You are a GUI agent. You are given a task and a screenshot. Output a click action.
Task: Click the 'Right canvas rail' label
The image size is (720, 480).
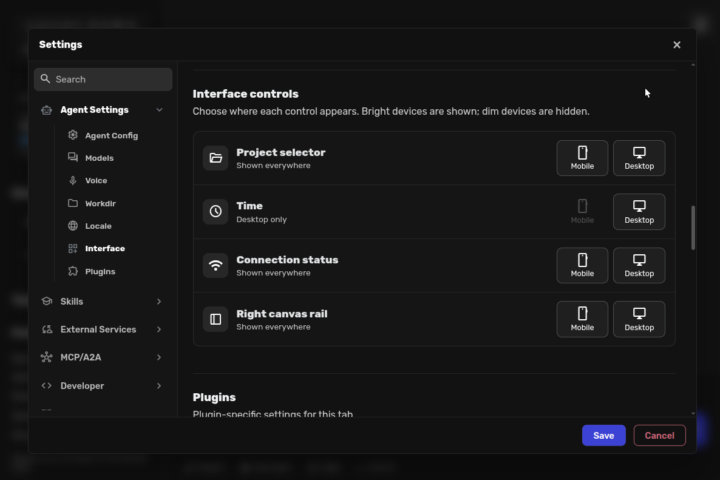pyautogui.click(x=281, y=314)
